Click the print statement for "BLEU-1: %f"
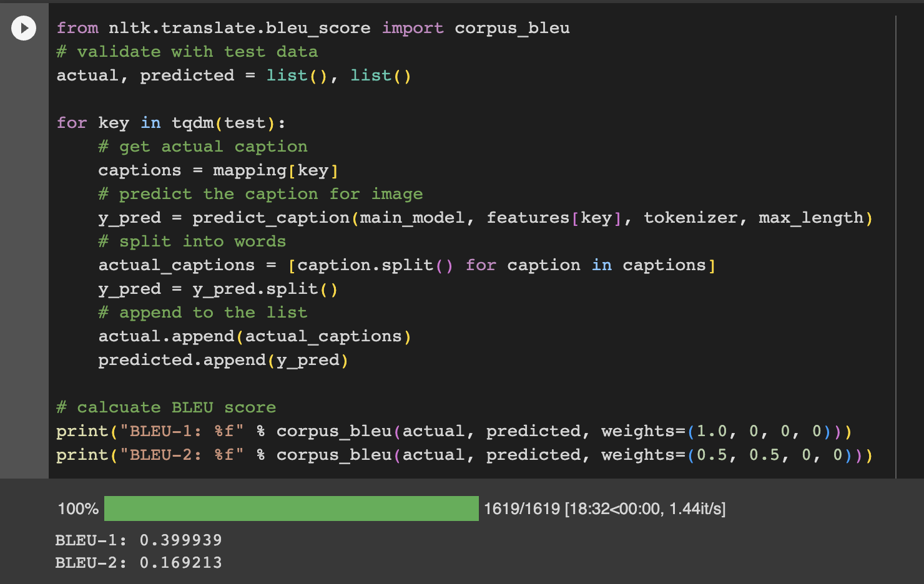The width and height of the screenshot is (924, 584). click(x=454, y=431)
